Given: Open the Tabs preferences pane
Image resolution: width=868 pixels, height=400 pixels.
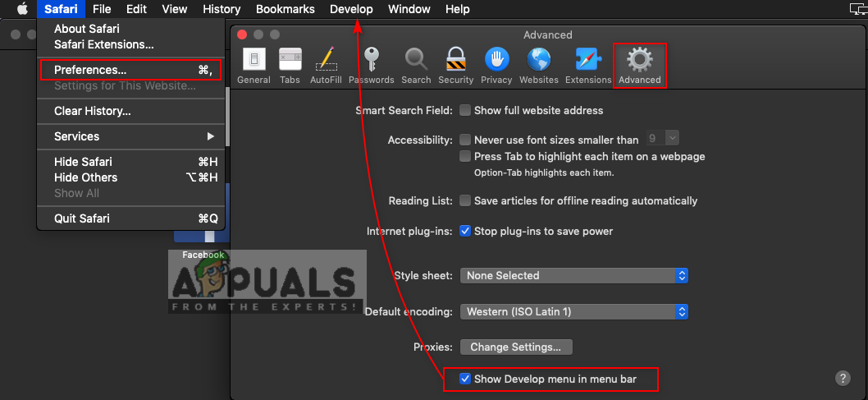Looking at the screenshot, I should (x=290, y=66).
